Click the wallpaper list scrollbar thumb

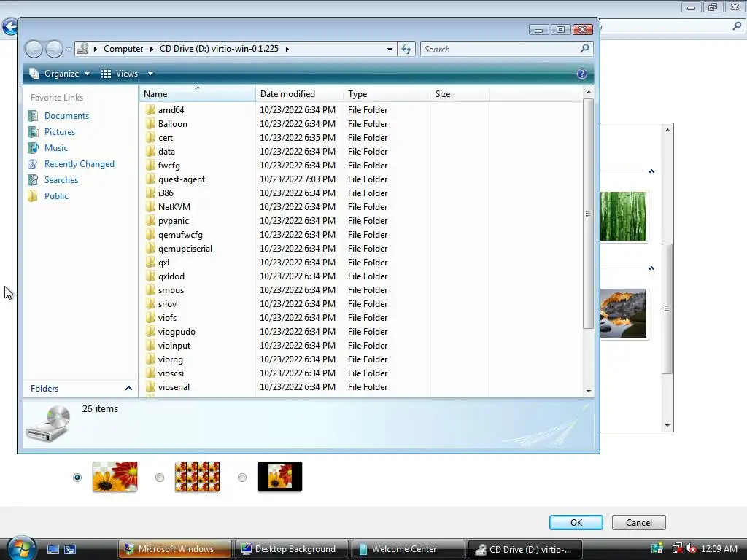click(667, 308)
